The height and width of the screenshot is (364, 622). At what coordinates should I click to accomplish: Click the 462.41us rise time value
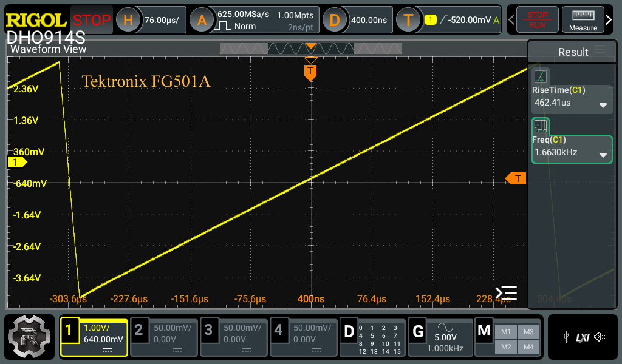552,102
